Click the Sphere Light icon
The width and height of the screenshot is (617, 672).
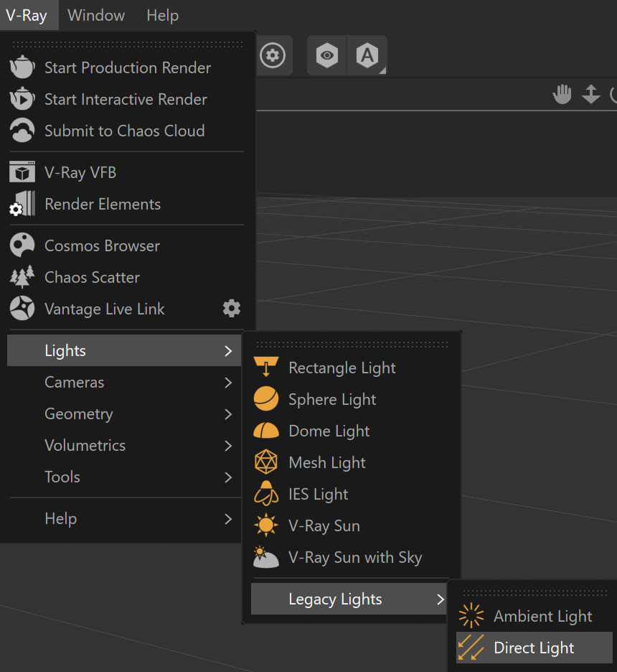[266, 399]
